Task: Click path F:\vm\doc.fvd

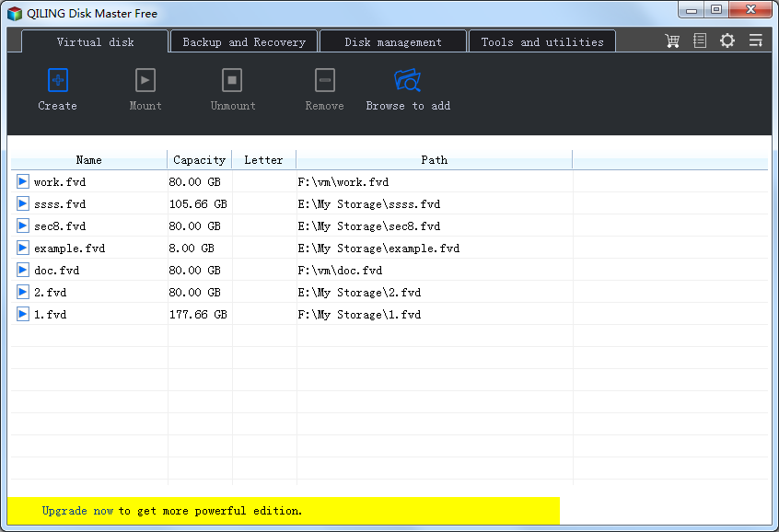Action: [x=341, y=271]
